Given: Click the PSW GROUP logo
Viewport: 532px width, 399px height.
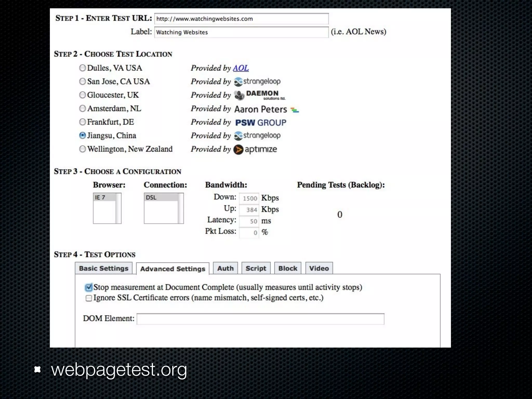Looking at the screenshot, I should 261,123.
